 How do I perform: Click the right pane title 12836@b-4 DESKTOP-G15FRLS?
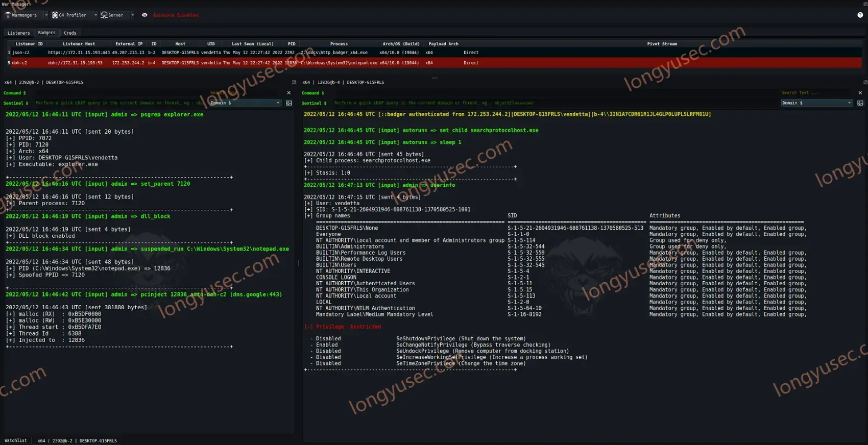pyautogui.click(x=343, y=82)
